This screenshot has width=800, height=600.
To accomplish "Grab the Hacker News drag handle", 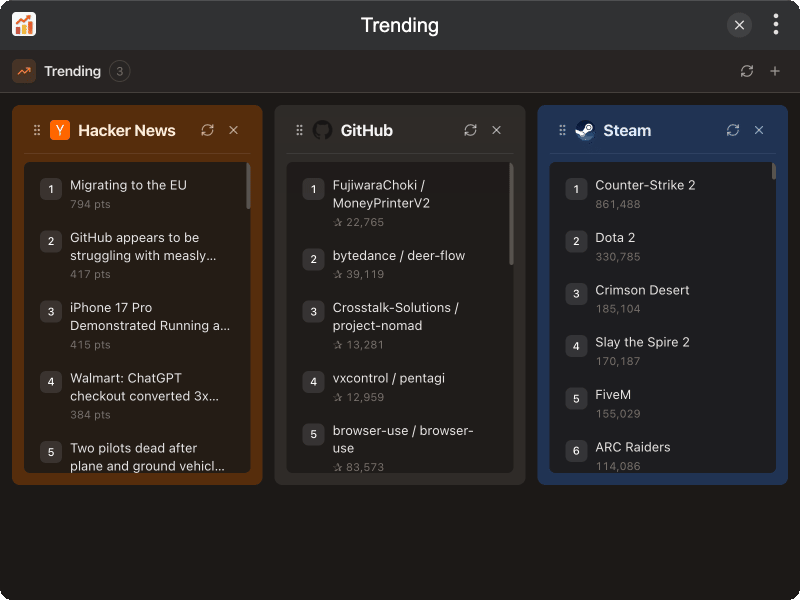I will coord(37,130).
